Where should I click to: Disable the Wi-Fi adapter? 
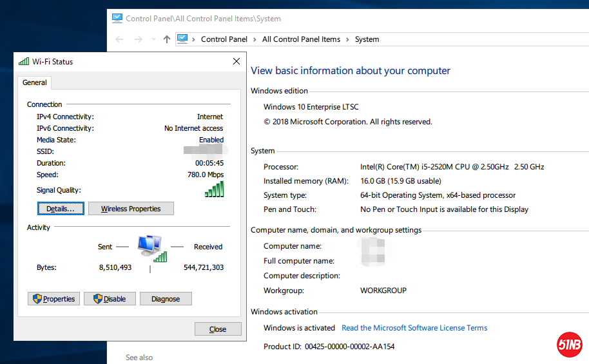point(110,299)
